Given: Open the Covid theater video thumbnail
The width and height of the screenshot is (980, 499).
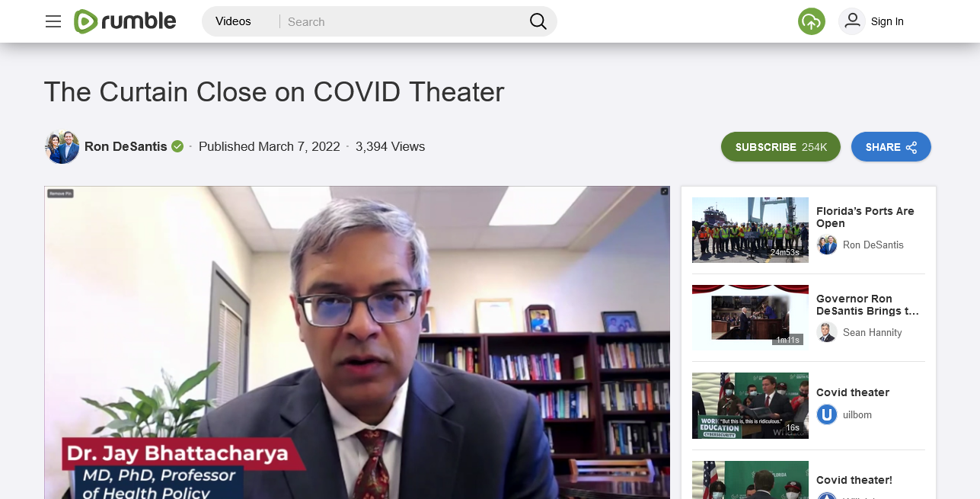Looking at the screenshot, I should pyautogui.click(x=750, y=405).
